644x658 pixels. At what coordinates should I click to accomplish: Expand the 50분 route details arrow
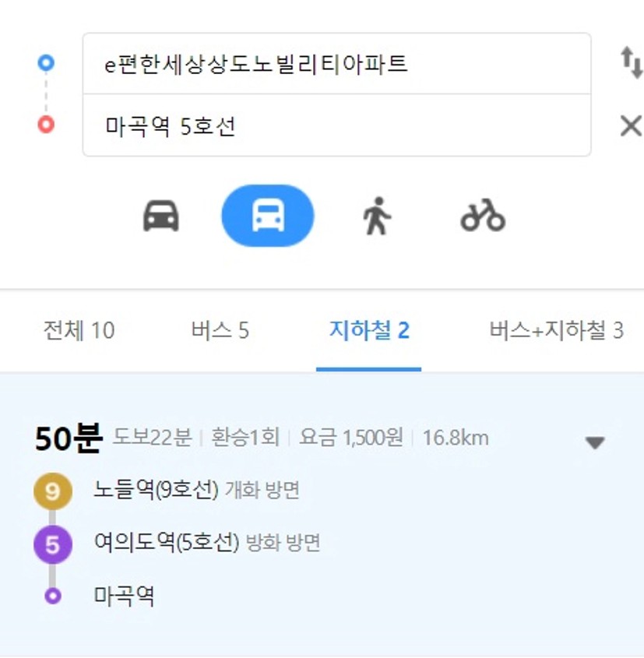pyautogui.click(x=595, y=442)
